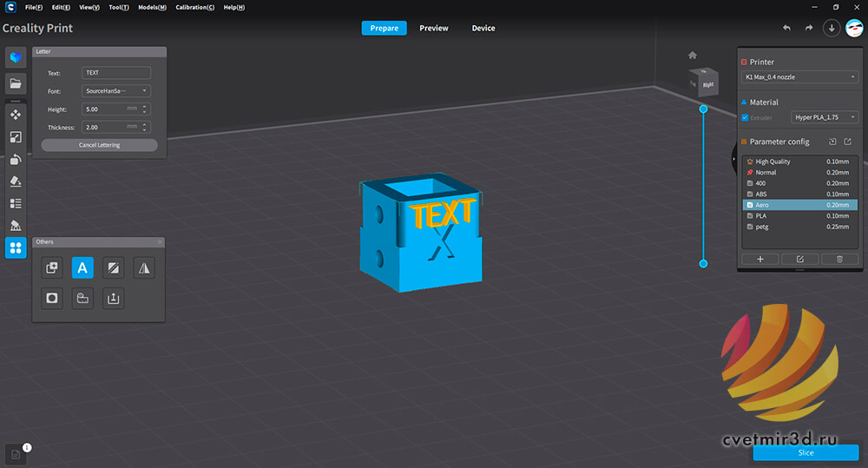868x468 pixels.
Task: Open the Help menu
Action: click(x=234, y=7)
